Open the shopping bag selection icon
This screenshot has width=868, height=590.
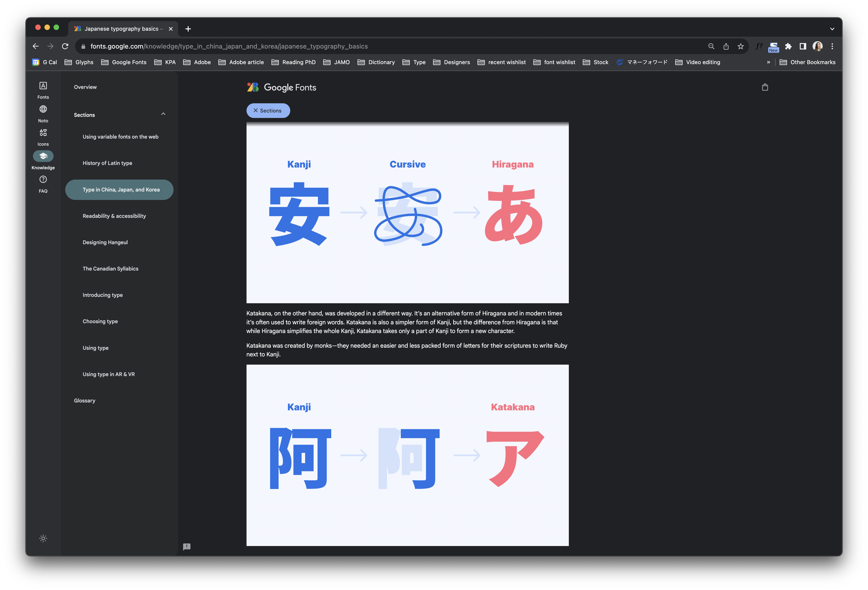point(765,87)
